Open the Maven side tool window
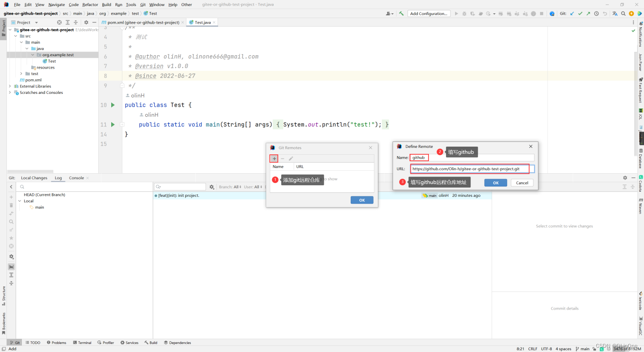Viewport: 644px width, 352px height. pos(640,206)
